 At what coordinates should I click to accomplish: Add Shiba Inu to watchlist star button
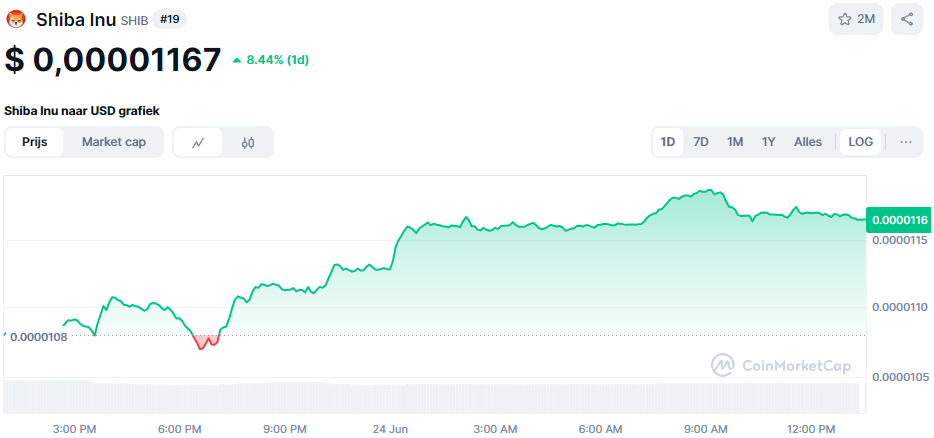pos(857,19)
